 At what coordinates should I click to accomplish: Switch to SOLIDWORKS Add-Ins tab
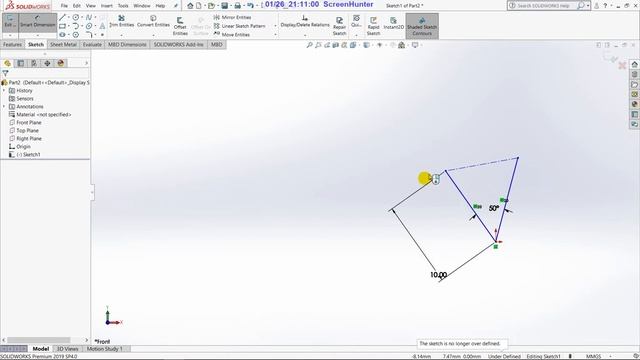[178, 44]
